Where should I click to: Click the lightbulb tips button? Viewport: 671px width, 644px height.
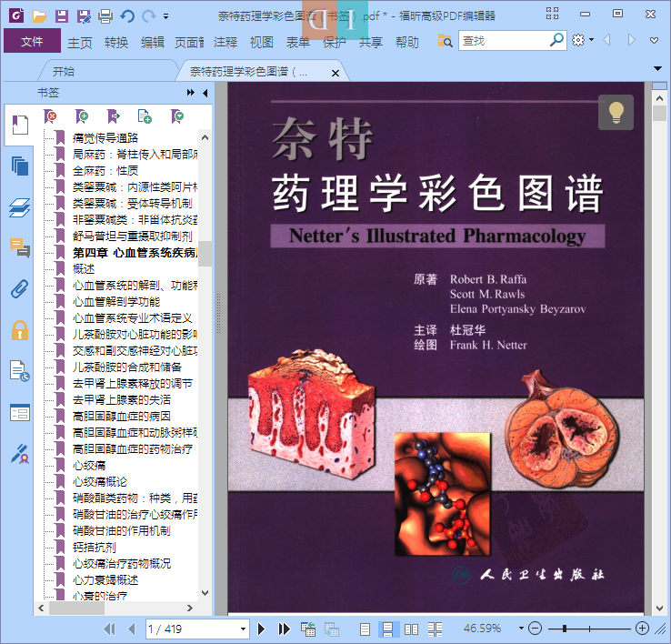click(x=616, y=112)
